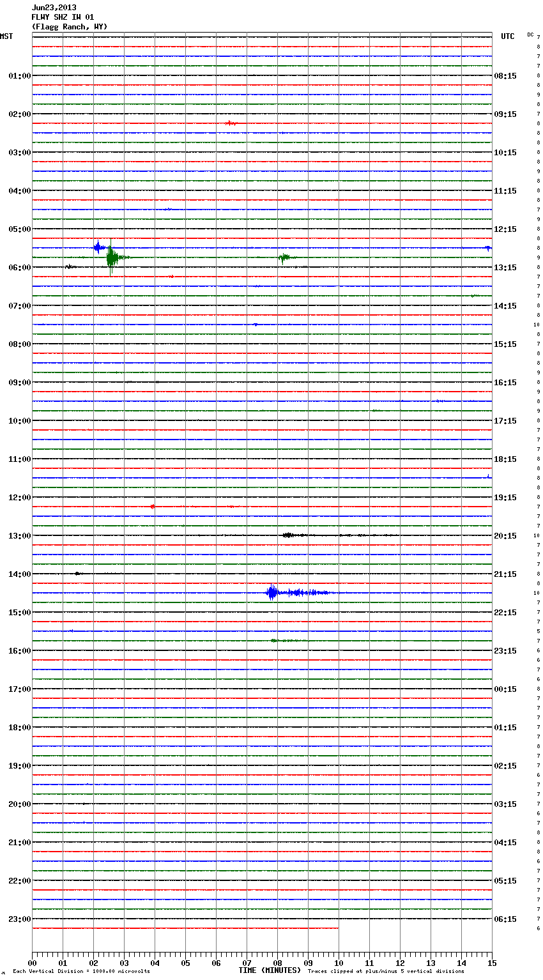The width and height of the screenshot is (543, 980).
Task: Click the 12:15 UTC label
Action: click(x=505, y=229)
